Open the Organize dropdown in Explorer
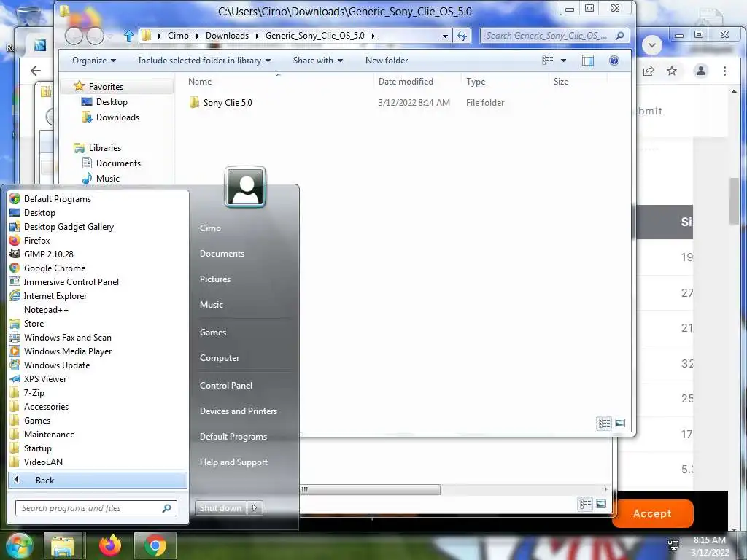The width and height of the screenshot is (747, 560). 94,61
